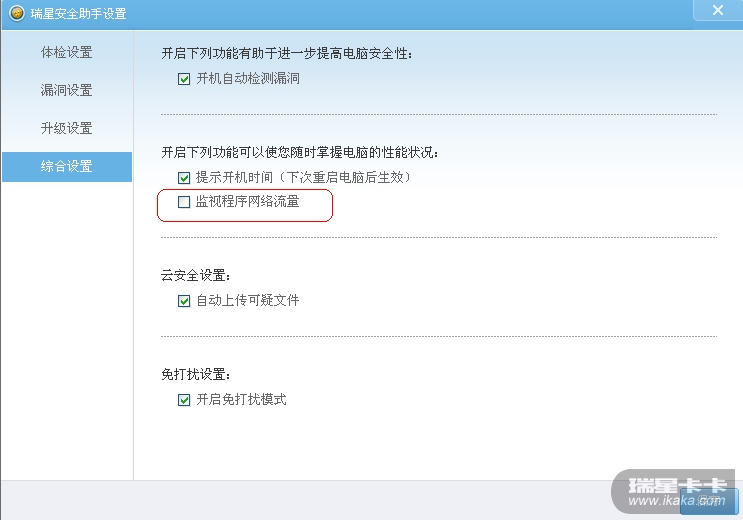
Task: Click the 瑞星卡卡 watermark logo
Action: (x=676, y=486)
